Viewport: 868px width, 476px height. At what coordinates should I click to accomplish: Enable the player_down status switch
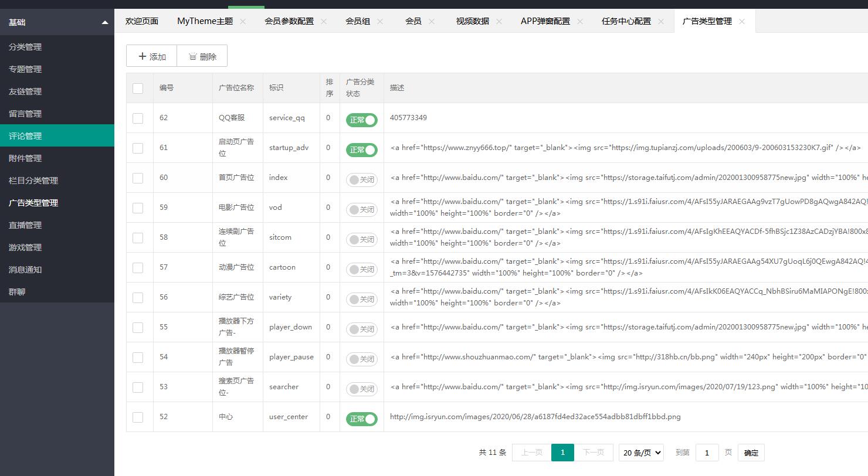click(361, 329)
